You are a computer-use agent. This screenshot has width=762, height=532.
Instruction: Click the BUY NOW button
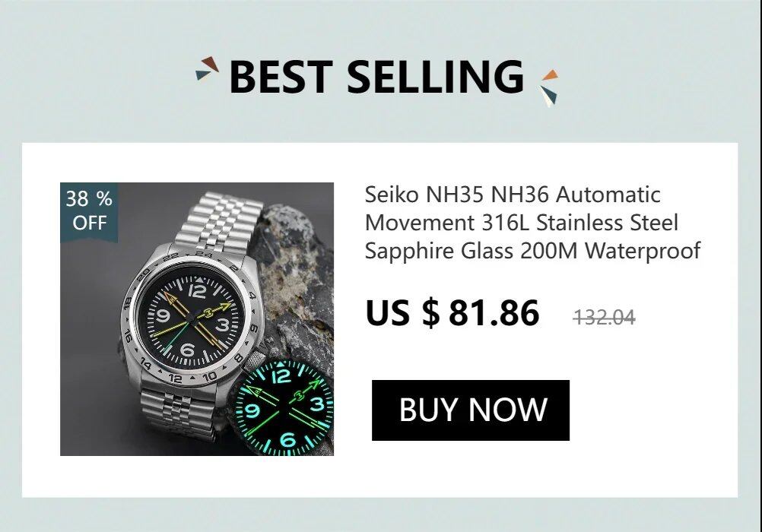pyautogui.click(x=471, y=410)
